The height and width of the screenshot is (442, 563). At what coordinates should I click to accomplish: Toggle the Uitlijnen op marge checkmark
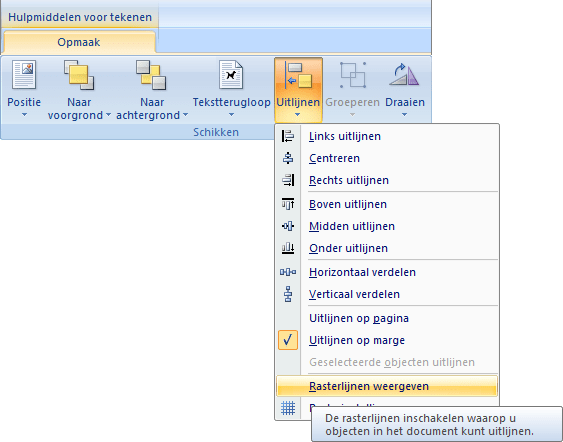(288, 340)
